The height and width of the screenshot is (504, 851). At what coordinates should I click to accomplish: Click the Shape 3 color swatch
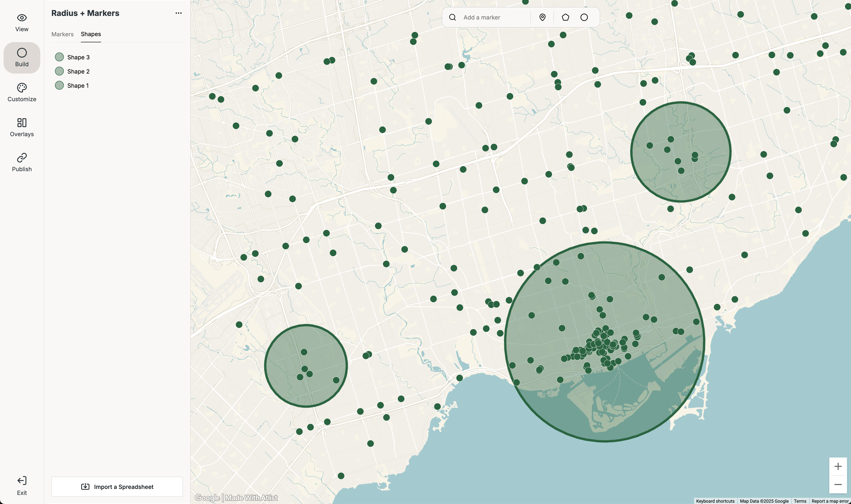[x=59, y=57]
